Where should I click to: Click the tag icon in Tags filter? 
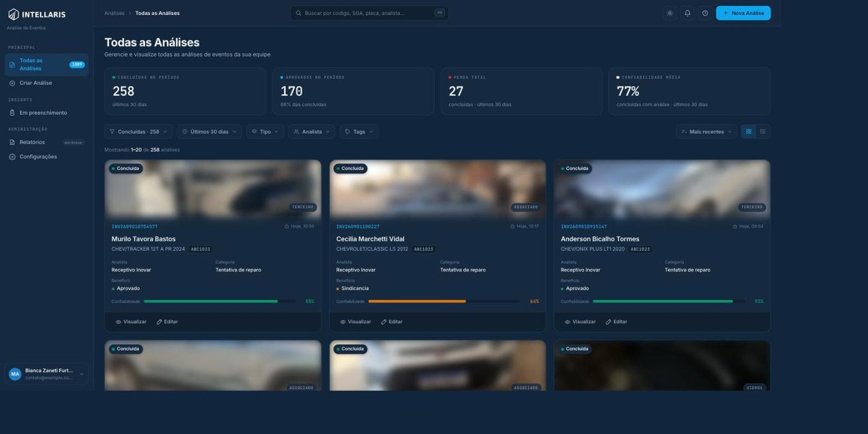(348, 131)
